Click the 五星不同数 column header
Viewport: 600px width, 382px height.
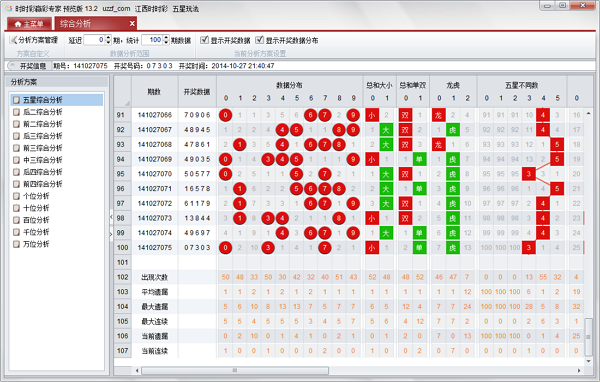click(522, 85)
